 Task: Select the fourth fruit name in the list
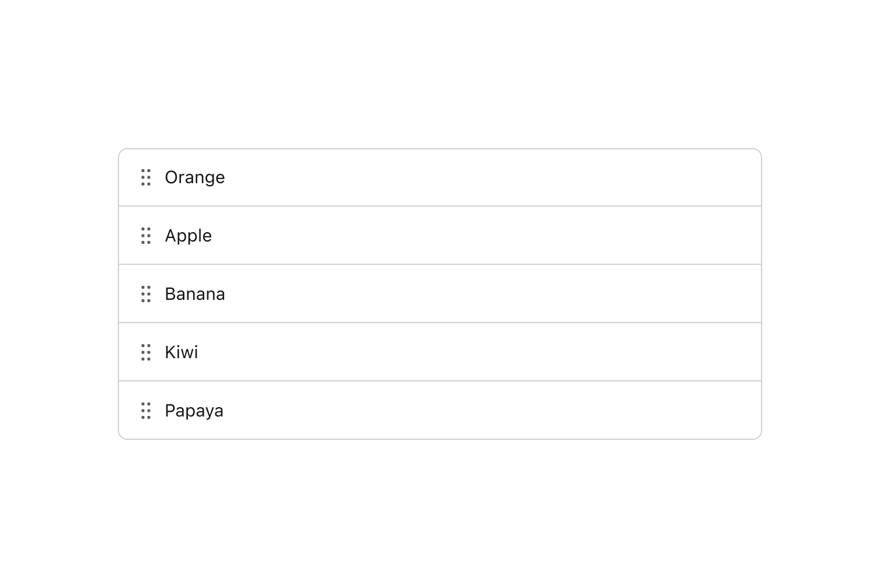(181, 352)
